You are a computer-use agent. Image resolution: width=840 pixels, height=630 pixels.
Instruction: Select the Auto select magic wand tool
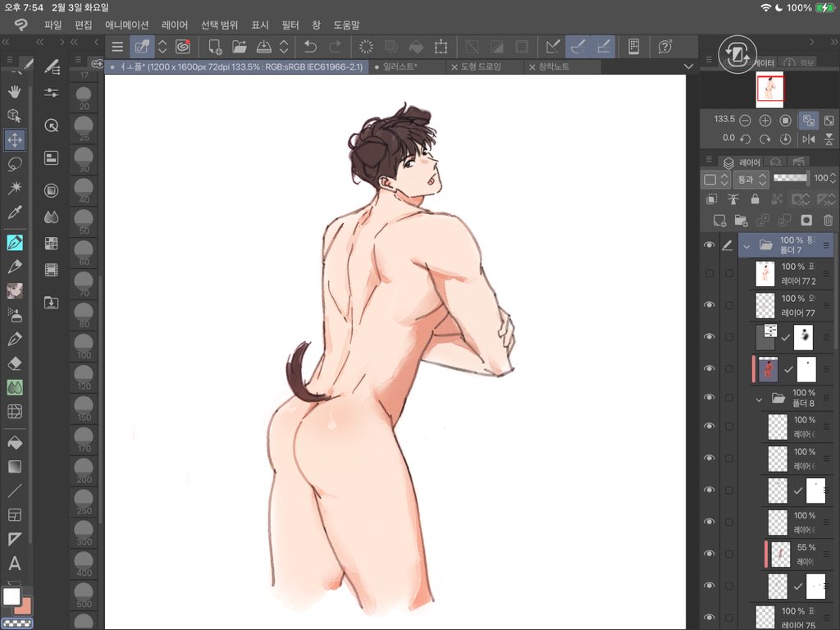[x=15, y=188]
